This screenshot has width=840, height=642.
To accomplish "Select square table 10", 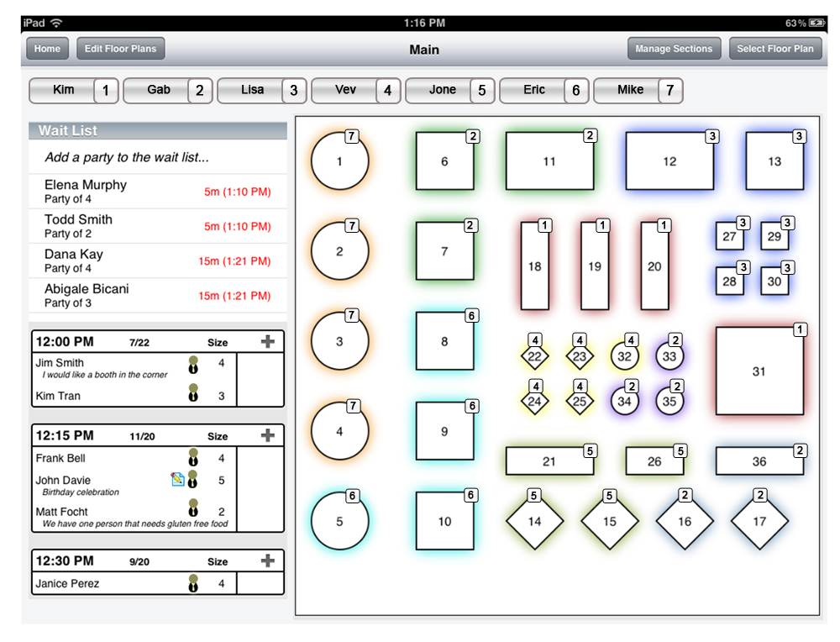I will [x=444, y=521].
